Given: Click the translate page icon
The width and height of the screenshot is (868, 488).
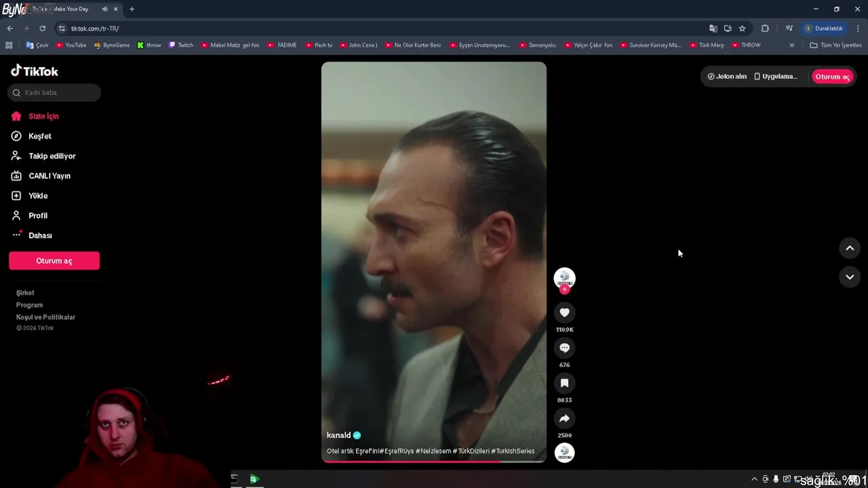Looking at the screenshot, I should [x=713, y=28].
